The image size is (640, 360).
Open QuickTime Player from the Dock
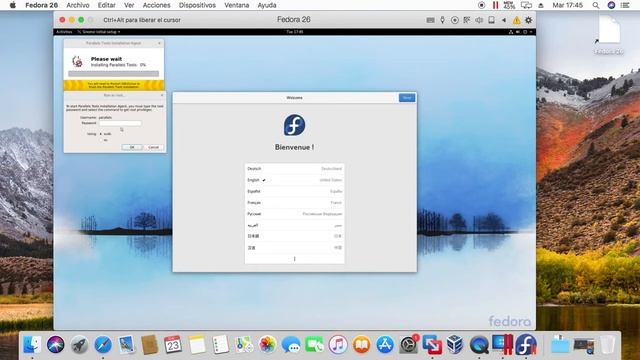(x=479, y=345)
